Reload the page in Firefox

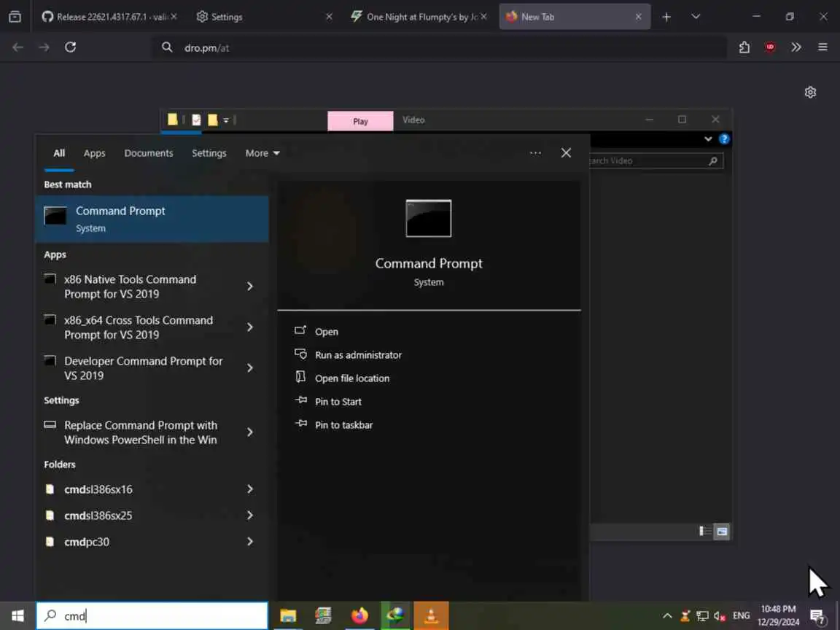70,47
